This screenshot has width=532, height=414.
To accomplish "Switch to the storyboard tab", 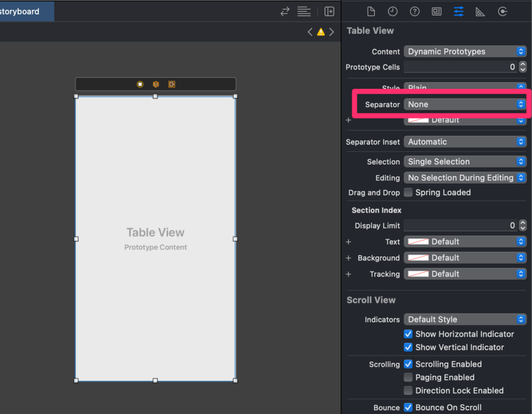I will 21,11.
